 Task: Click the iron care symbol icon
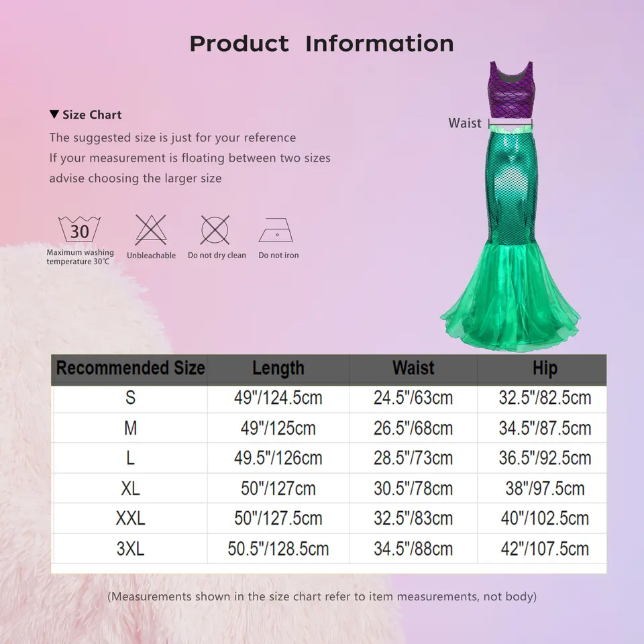pos(276,230)
